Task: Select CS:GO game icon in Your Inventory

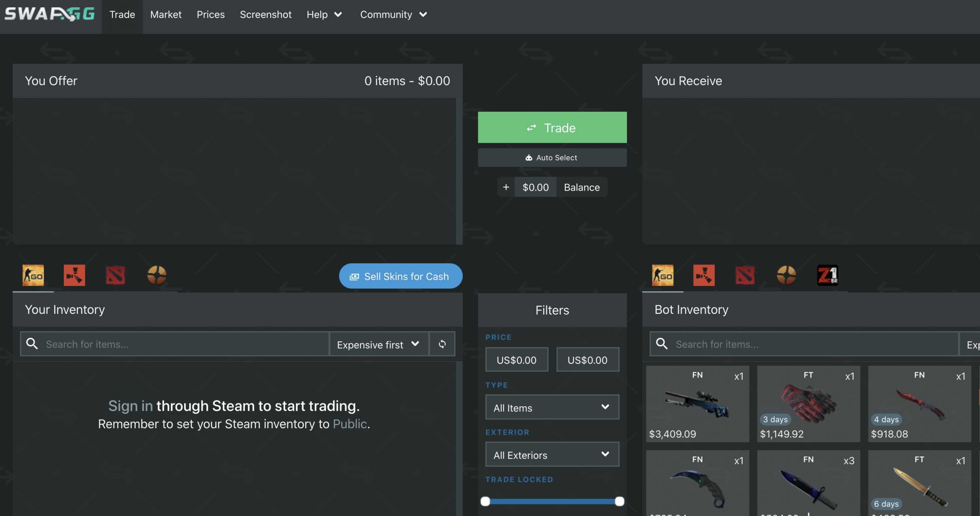Action: pyautogui.click(x=33, y=275)
